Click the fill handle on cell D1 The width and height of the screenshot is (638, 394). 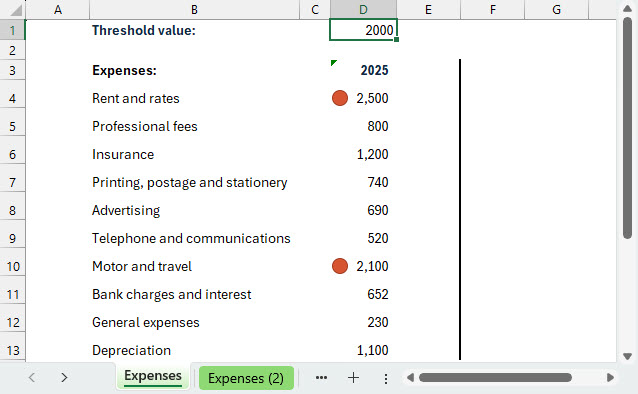(397, 39)
